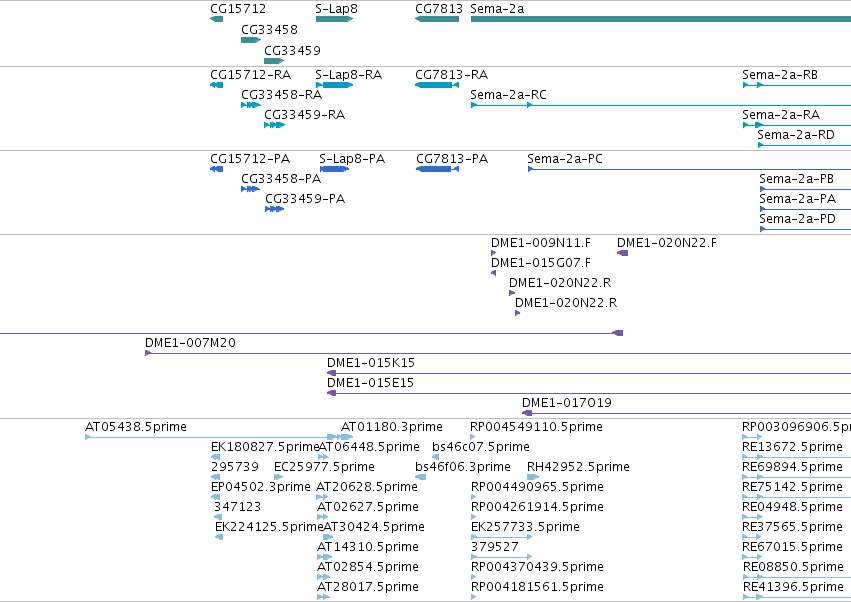The image size is (851, 602).
Task: Select the CG7813-PA protein bar
Action: tap(437, 169)
